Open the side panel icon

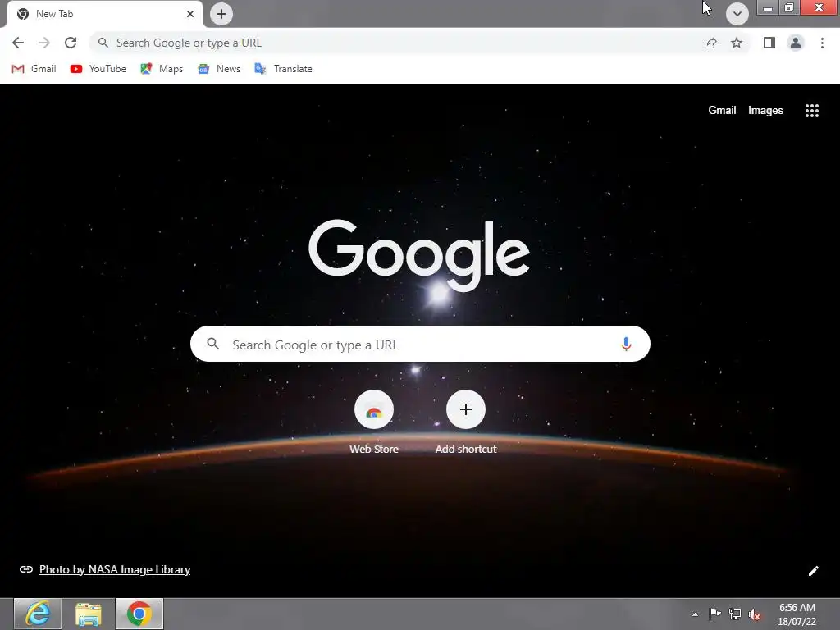[x=769, y=43]
